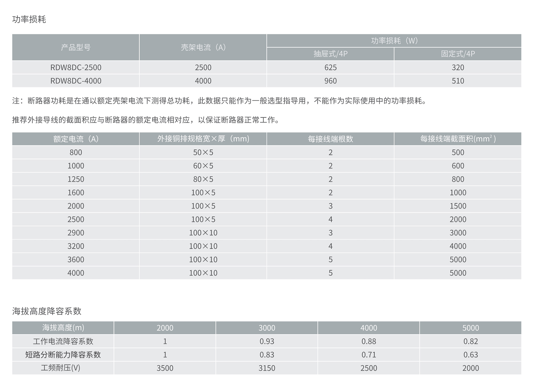Screen dimensions: 535x392
Task: Select the 抽屉式/4P sub-header
Action: pyautogui.click(x=330, y=54)
